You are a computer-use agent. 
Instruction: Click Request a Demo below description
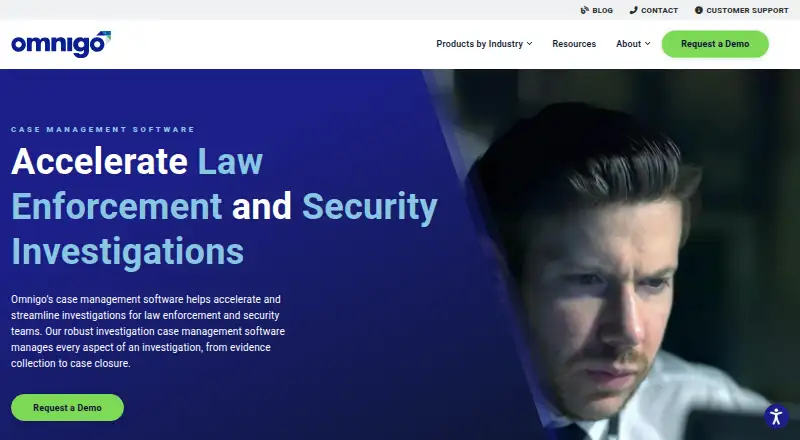67,407
